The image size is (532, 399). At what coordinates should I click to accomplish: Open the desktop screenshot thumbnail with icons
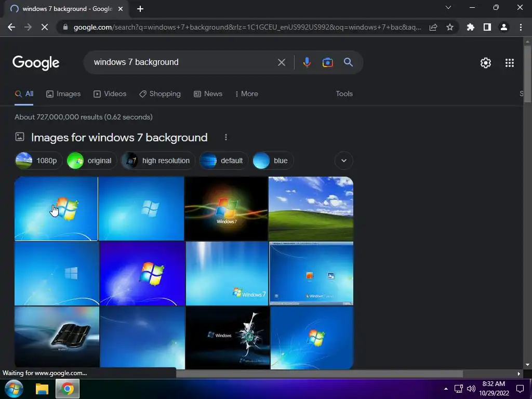[311, 273]
